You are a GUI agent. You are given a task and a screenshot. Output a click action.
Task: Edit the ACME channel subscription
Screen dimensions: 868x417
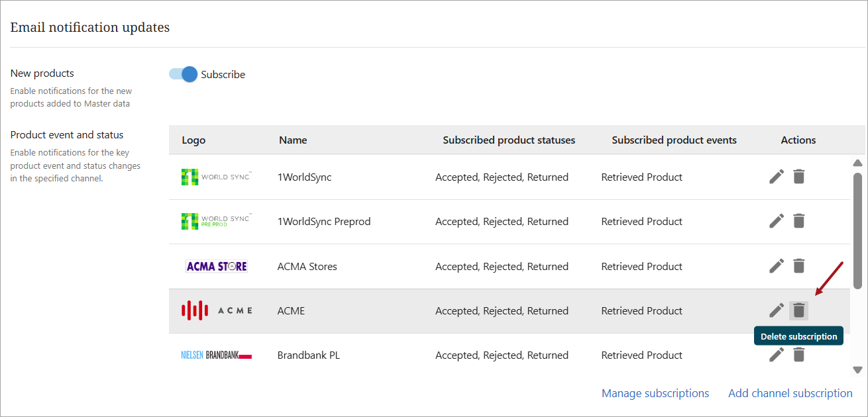click(x=777, y=310)
